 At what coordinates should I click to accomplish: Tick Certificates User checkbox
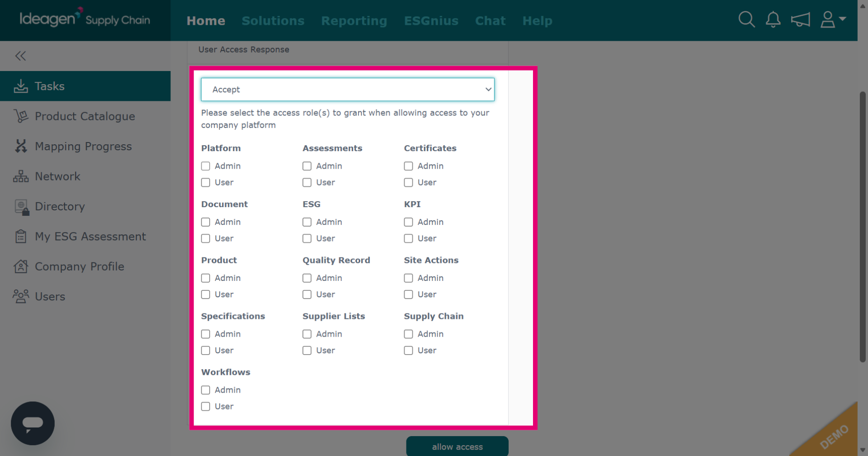[x=408, y=182]
